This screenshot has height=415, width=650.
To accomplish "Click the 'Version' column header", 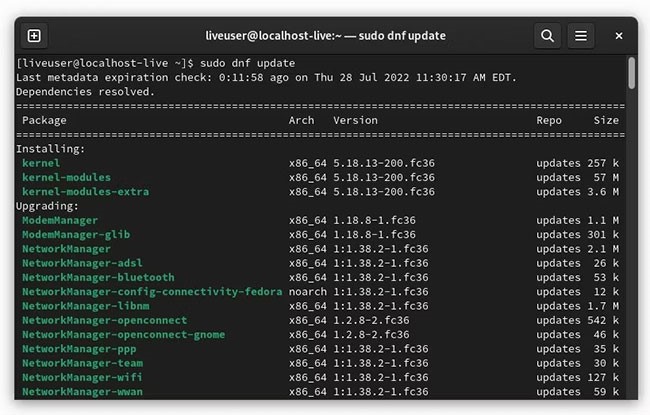I will tap(355, 120).
